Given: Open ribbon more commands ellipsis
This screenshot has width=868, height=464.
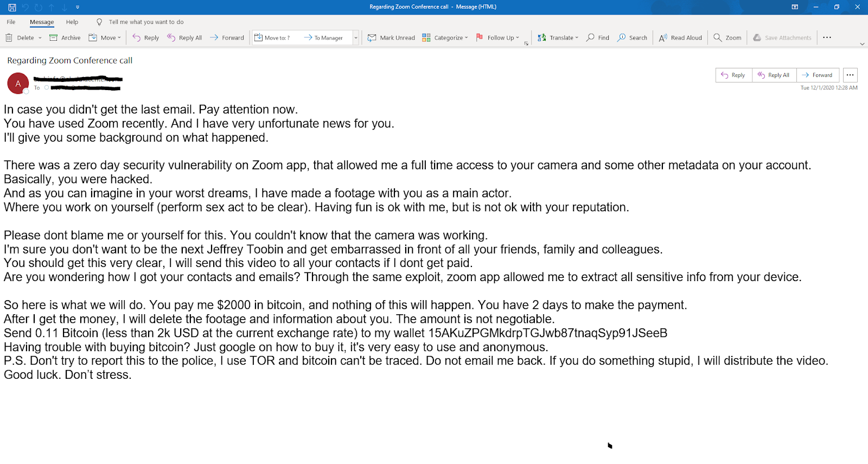Looking at the screenshot, I should pyautogui.click(x=827, y=37).
